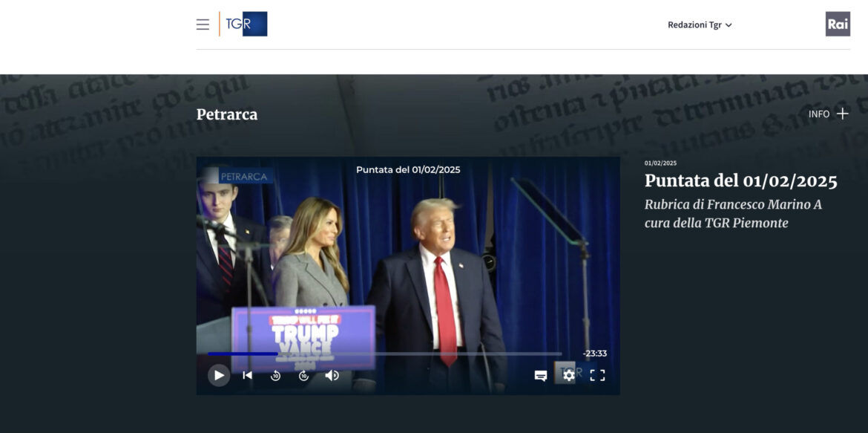Click the INFO label
The width and height of the screenshot is (868, 433).
point(819,114)
